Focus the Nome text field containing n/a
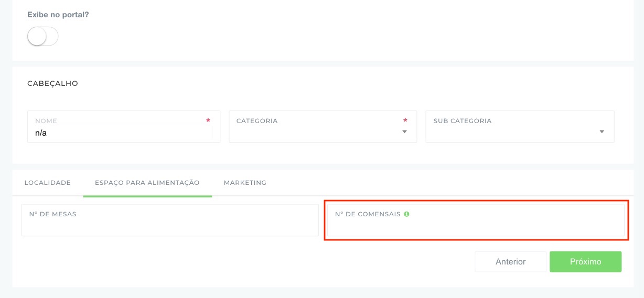Image resolution: width=644 pixels, height=298 pixels. click(121, 133)
